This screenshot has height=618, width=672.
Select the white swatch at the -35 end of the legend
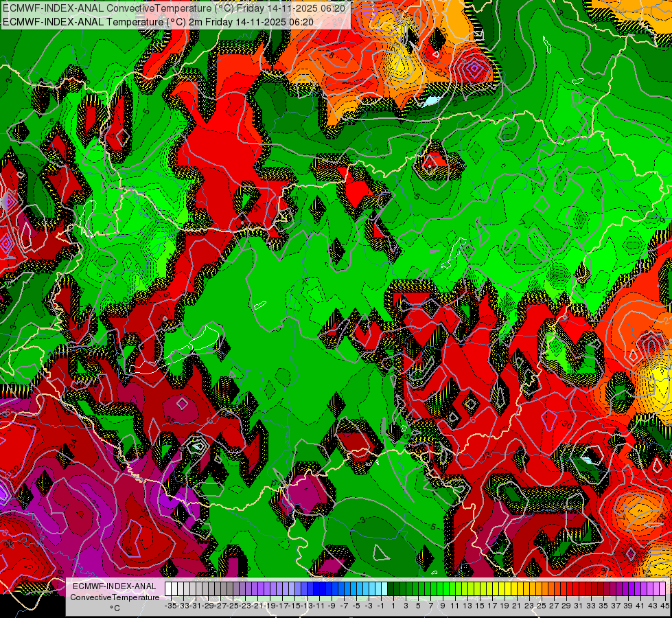(168, 589)
